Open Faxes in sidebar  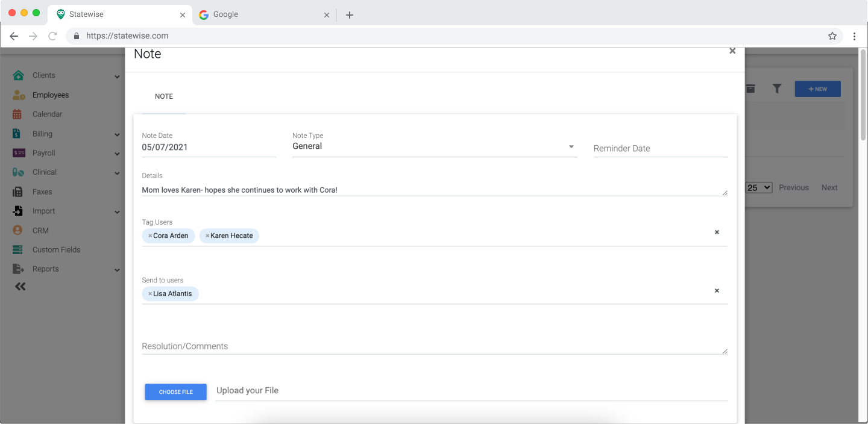coord(42,192)
